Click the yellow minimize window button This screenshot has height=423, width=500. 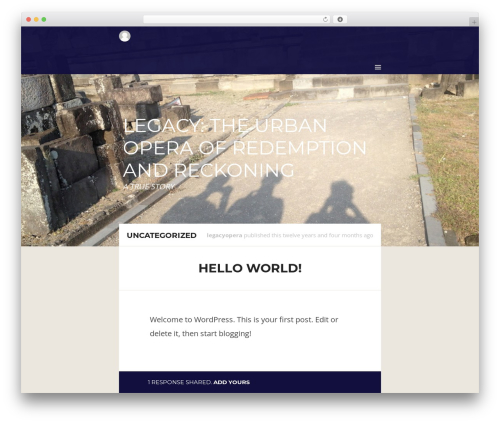pos(36,20)
